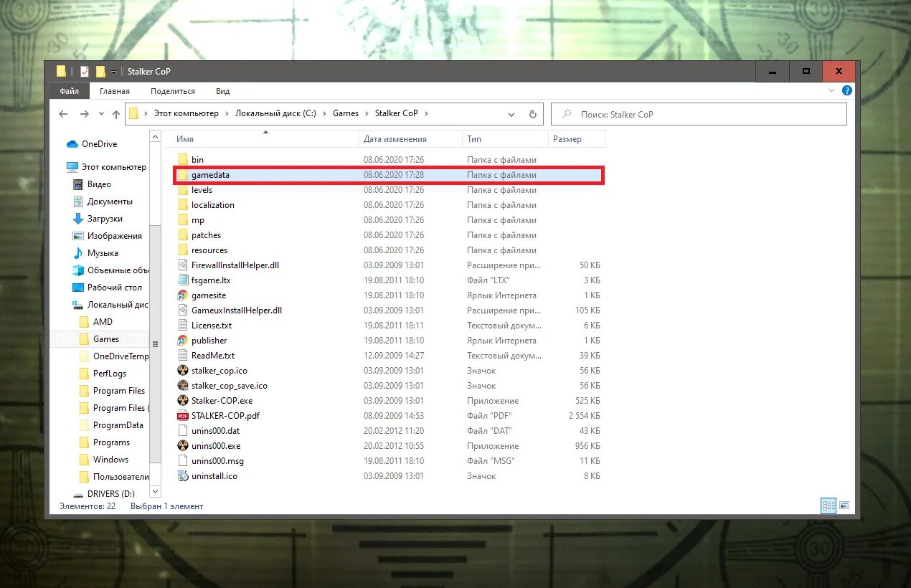The image size is (911, 588).
Task: Select Изображения in navigation pane
Action: click(108, 236)
